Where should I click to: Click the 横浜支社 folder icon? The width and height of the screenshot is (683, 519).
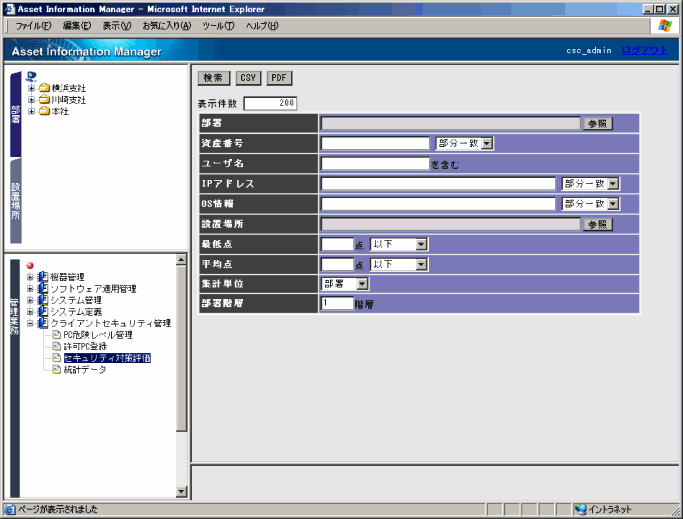click(44, 88)
